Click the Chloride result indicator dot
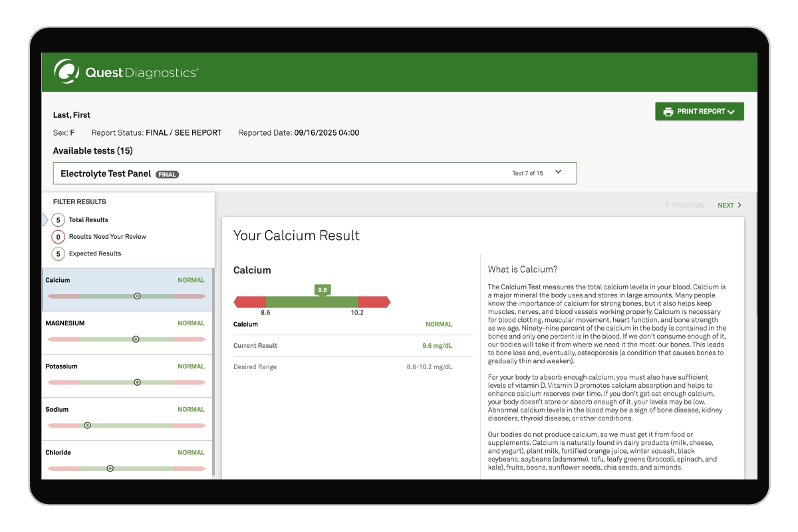This screenshot has width=798, height=532. click(110, 468)
